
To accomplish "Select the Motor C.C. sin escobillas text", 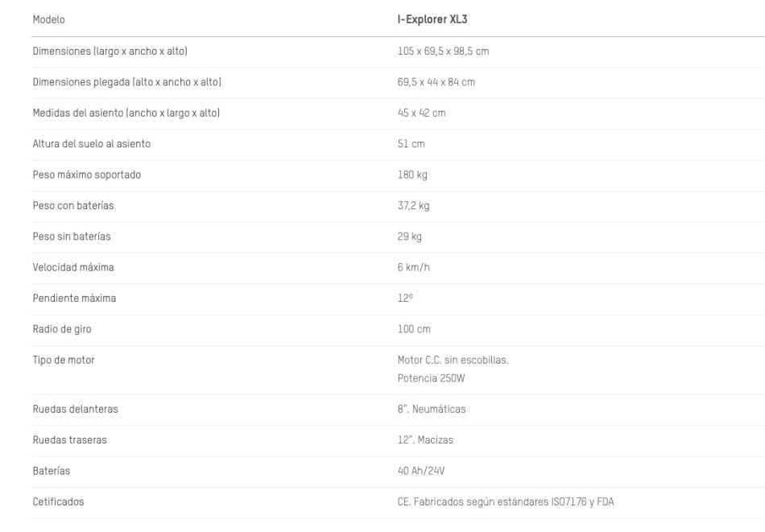I will 447,361.
